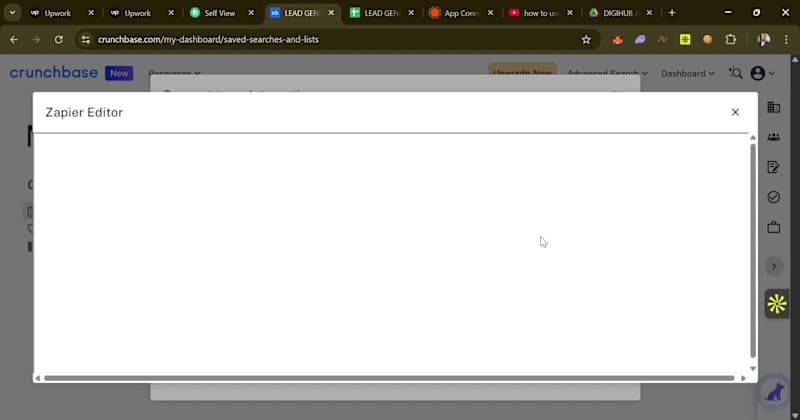
Task: Click the yellow Zapier asterisk icon
Action: [777, 304]
